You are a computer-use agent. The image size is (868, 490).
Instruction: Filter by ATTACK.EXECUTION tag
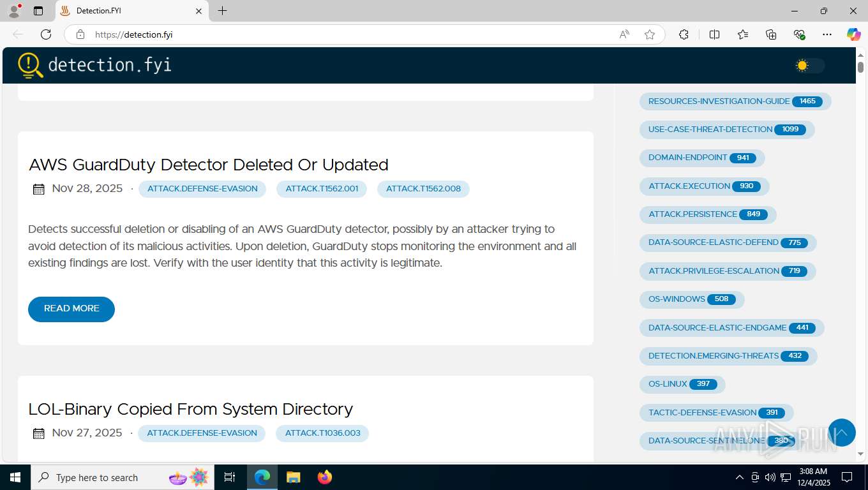coord(705,186)
